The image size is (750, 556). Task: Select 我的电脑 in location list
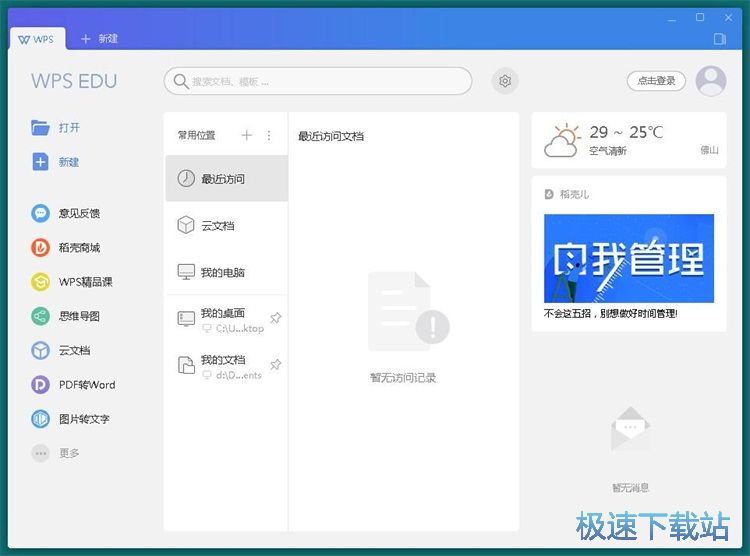(226, 272)
